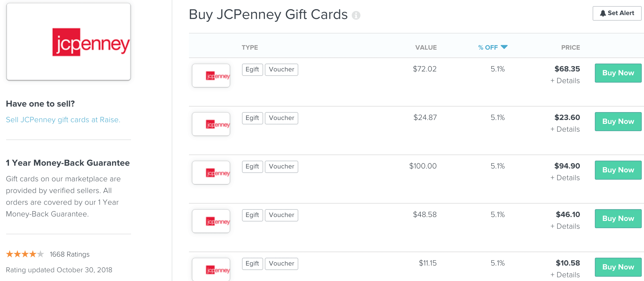Expand Details for the $68.35 card
644x281 pixels.
tap(565, 81)
